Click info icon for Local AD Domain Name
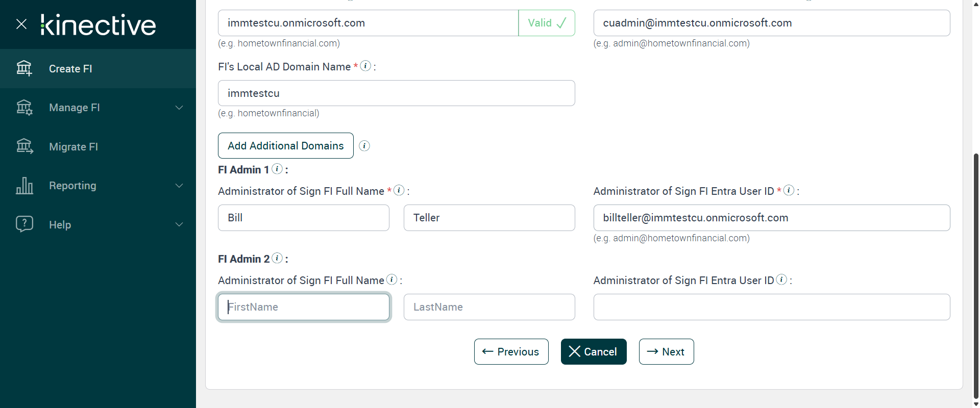Screen dimensions: 980x408 click(x=365, y=66)
